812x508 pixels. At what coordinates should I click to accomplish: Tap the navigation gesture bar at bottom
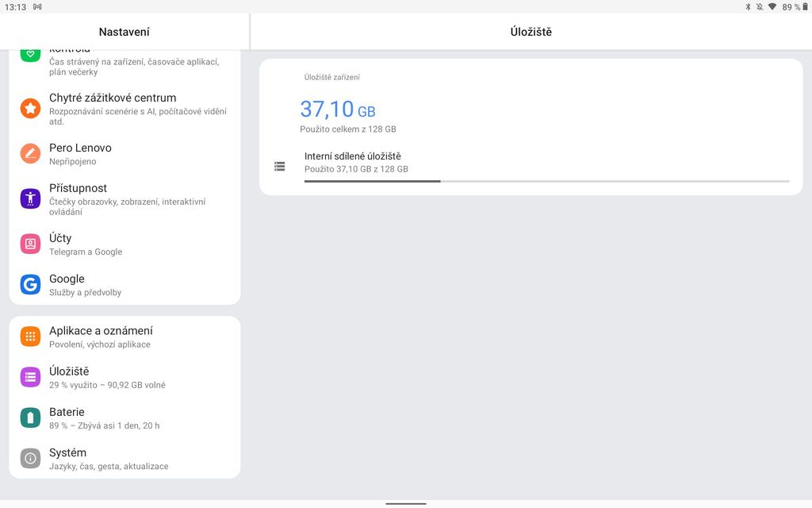point(405,503)
